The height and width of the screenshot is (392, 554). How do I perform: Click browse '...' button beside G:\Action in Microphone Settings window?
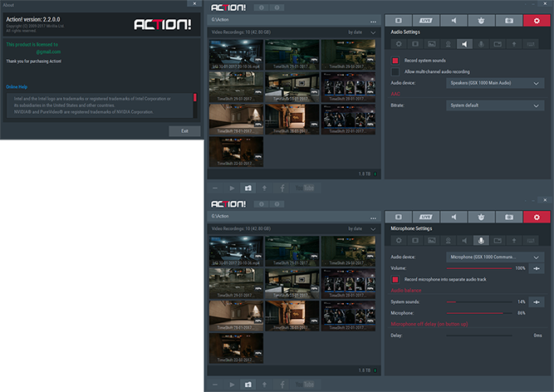click(x=373, y=217)
